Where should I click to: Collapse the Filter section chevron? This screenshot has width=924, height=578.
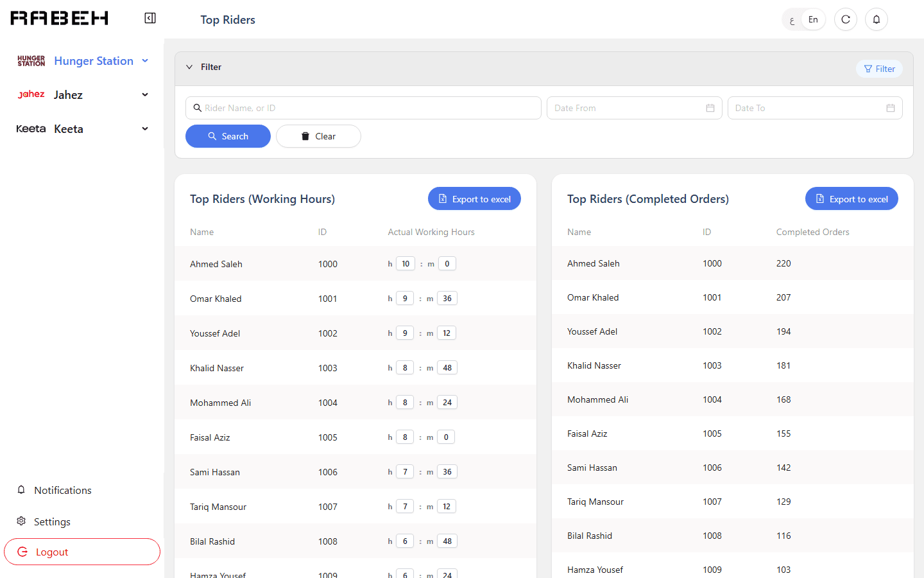pos(189,67)
